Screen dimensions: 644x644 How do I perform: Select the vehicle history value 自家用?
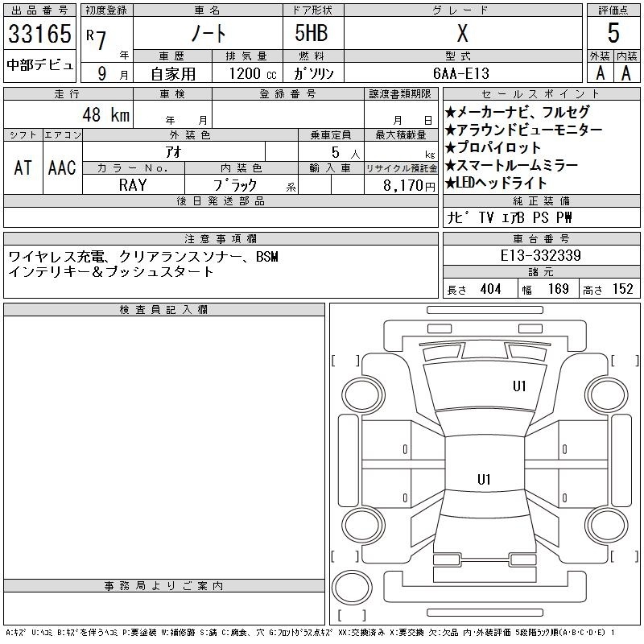pyautogui.click(x=173, y=74)
